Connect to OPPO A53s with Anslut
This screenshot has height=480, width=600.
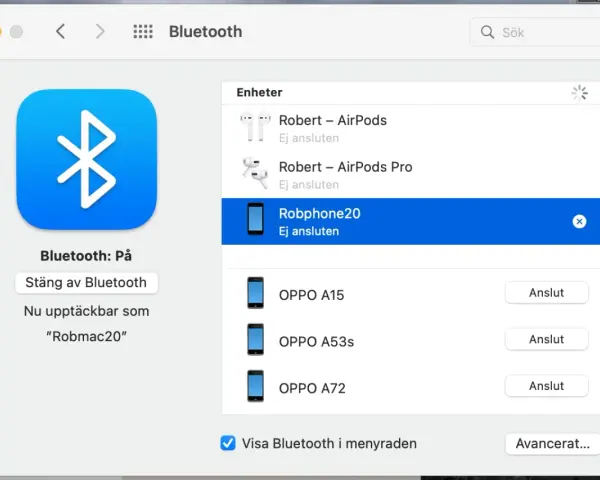[x=546, y=340]
